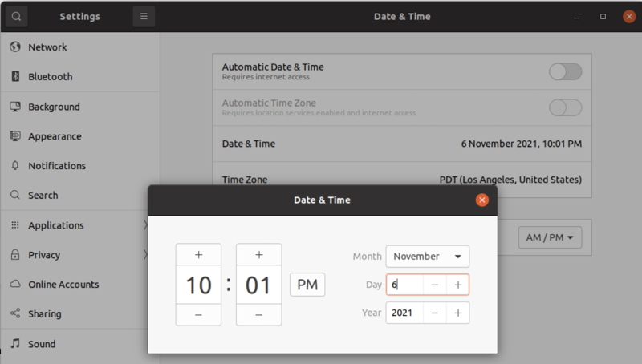642x364 pixels.
Task: Decrease the hour with minus button
Action: [x=198, y=315]
